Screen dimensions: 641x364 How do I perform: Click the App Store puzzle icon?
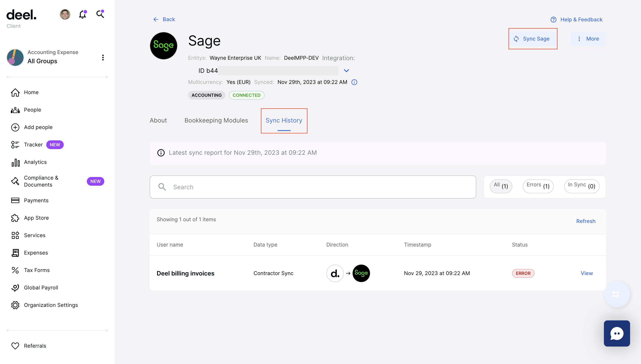15,218
